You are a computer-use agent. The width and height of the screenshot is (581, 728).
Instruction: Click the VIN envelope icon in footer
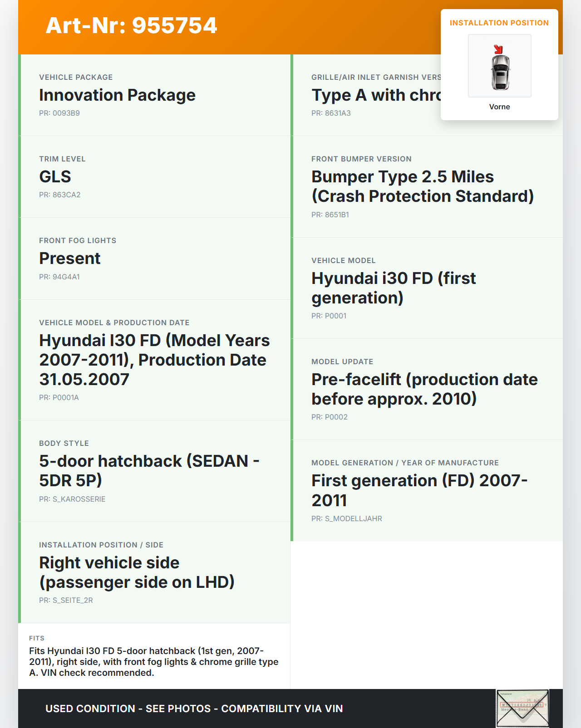522,708
